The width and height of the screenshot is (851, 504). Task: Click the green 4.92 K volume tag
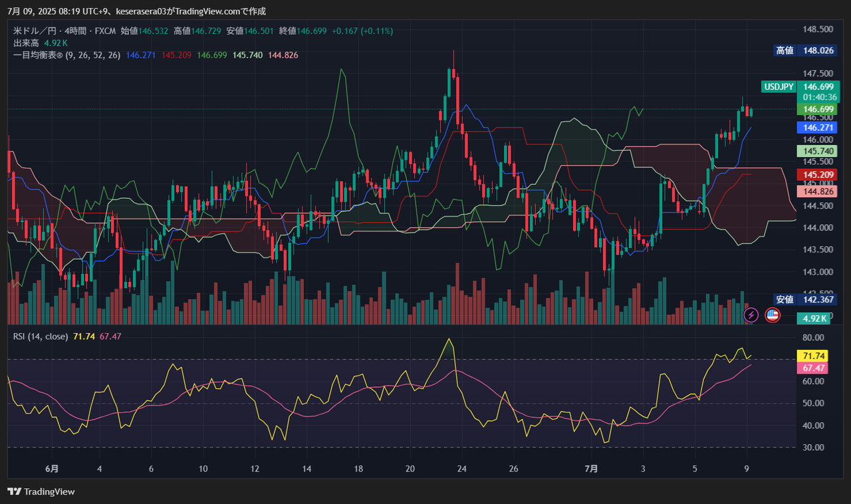click(812, 318)
